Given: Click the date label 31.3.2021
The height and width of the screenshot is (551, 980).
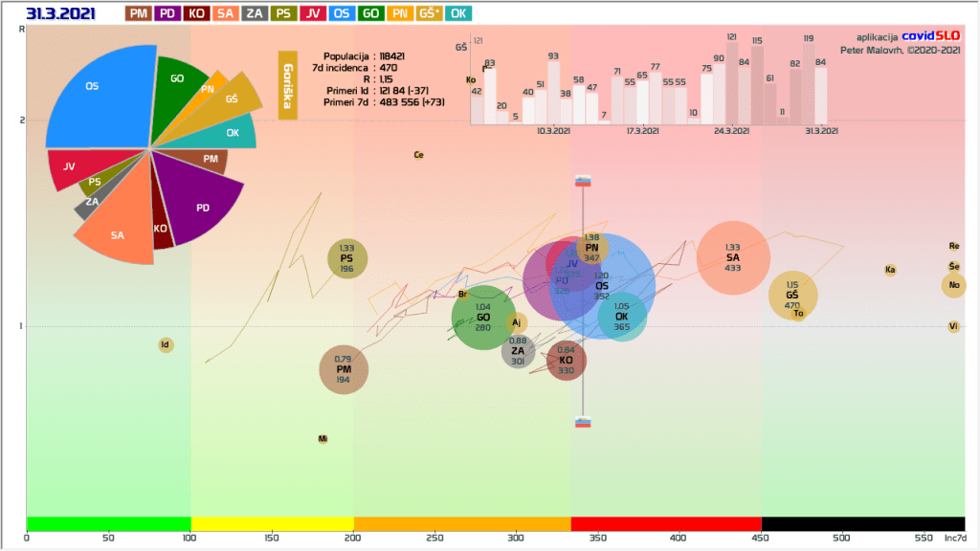Looking at the screenshot, I should coord(61,13).
